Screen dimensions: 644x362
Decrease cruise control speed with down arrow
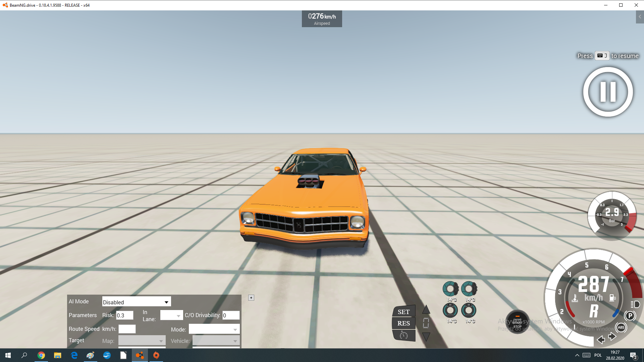pyautogui.click(x=426, y=337)
